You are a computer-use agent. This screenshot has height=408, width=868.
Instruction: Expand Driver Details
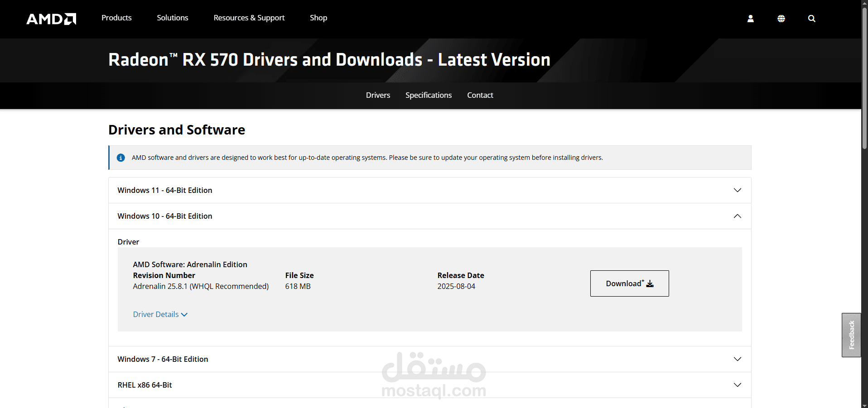[x=160, y=314]
